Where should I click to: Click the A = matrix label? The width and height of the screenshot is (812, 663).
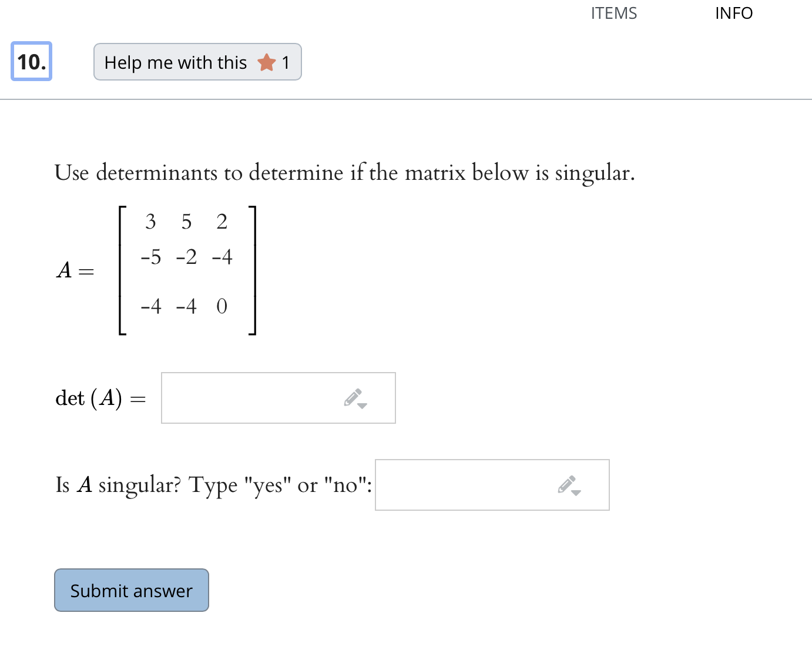pos(75,270)
